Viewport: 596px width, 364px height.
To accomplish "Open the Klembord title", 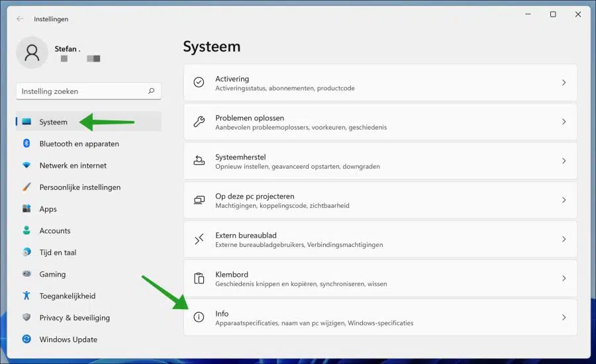I will [232, 275].
